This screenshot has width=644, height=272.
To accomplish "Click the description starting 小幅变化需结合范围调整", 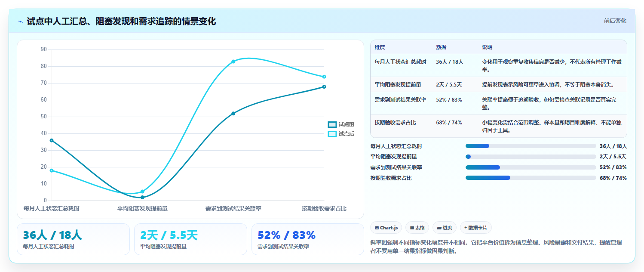I will pyautogui.click(x=552, y=127).
